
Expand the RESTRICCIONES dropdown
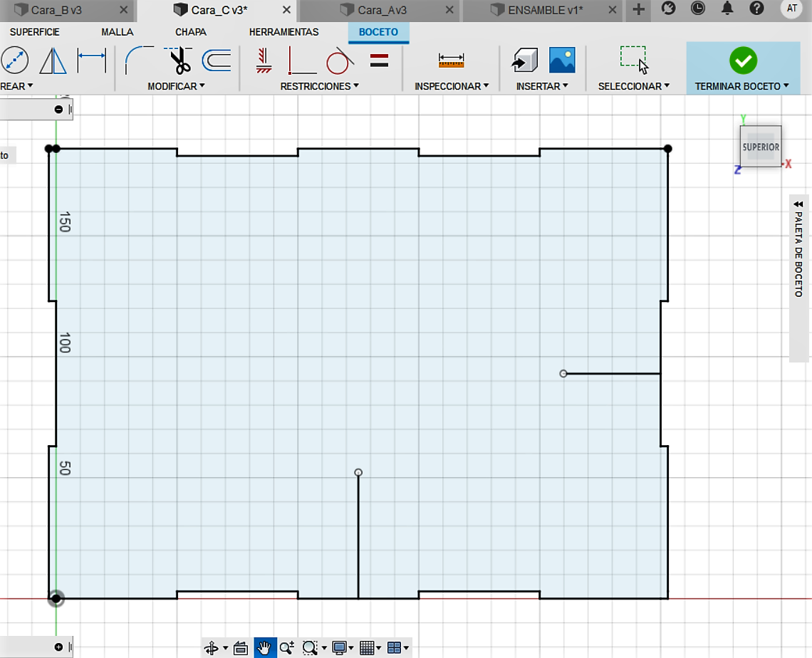click(320, 86)
